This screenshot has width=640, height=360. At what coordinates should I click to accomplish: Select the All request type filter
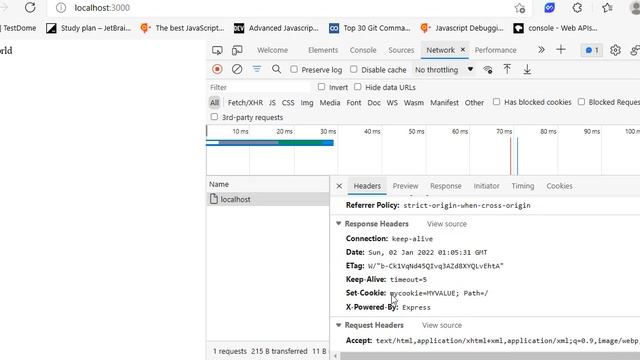click(x=214, y=103)
